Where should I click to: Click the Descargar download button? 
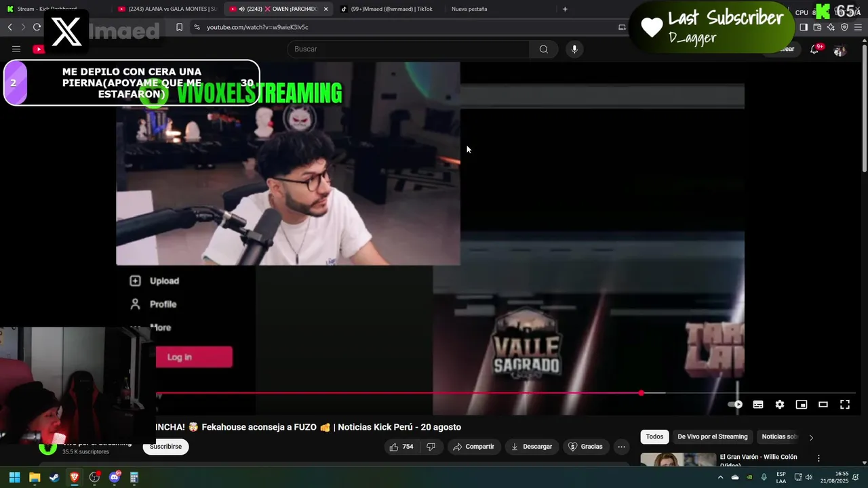point(532,447)
